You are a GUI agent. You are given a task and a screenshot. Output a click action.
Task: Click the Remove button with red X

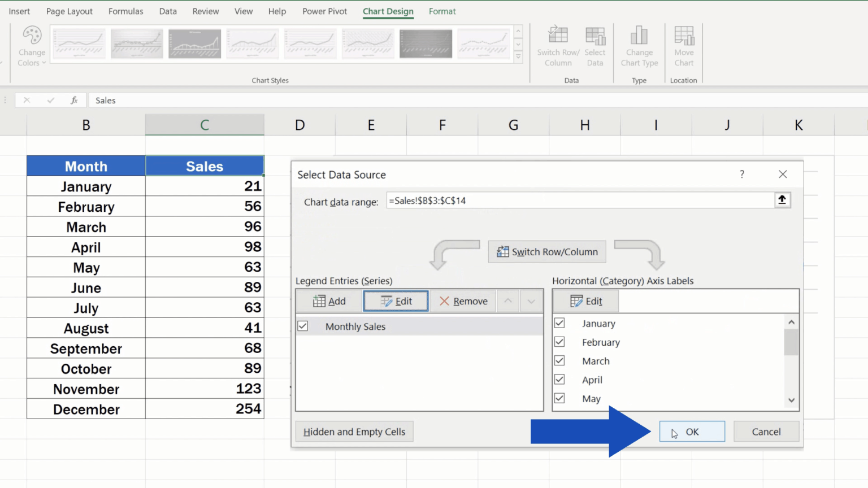(463, 301)
